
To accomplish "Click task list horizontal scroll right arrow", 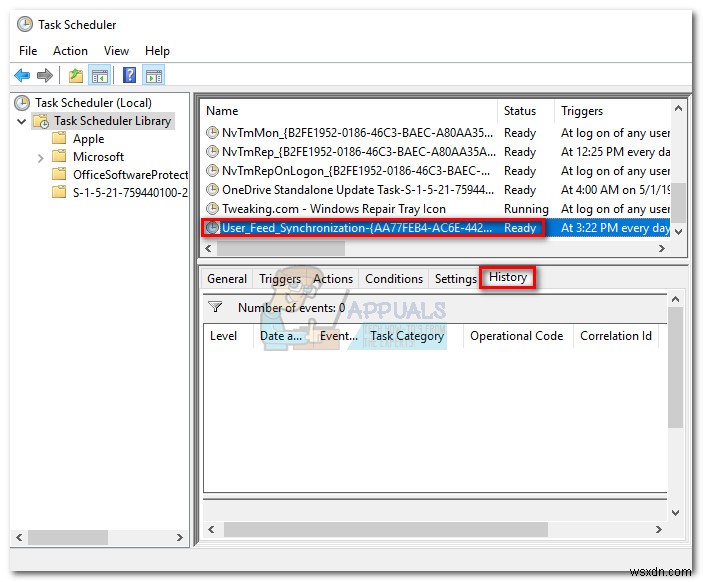I will pyautogui.click(x=662, y=248).
